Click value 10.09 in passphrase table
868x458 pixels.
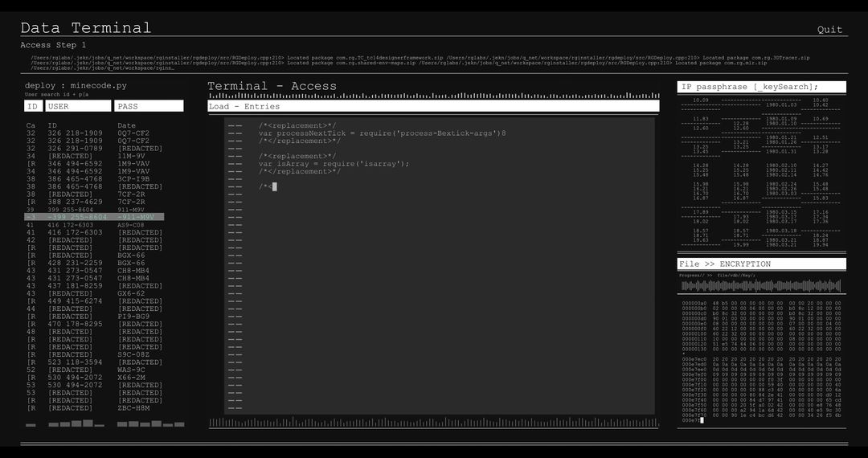tap(701, 100)
